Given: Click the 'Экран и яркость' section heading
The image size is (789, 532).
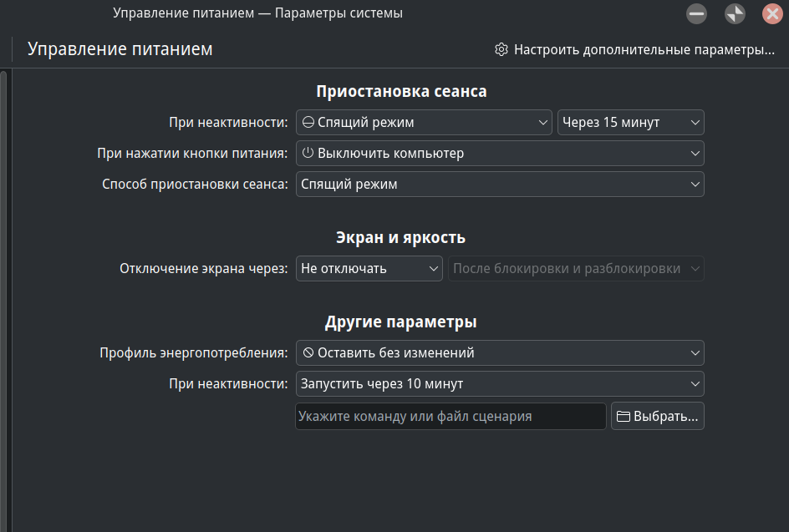Looking at the screenshot, I should click(x=400, y=237).
